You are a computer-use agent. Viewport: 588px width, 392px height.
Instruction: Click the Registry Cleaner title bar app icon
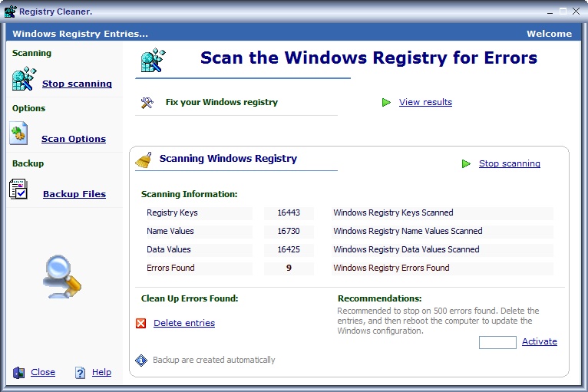point(10,12)
